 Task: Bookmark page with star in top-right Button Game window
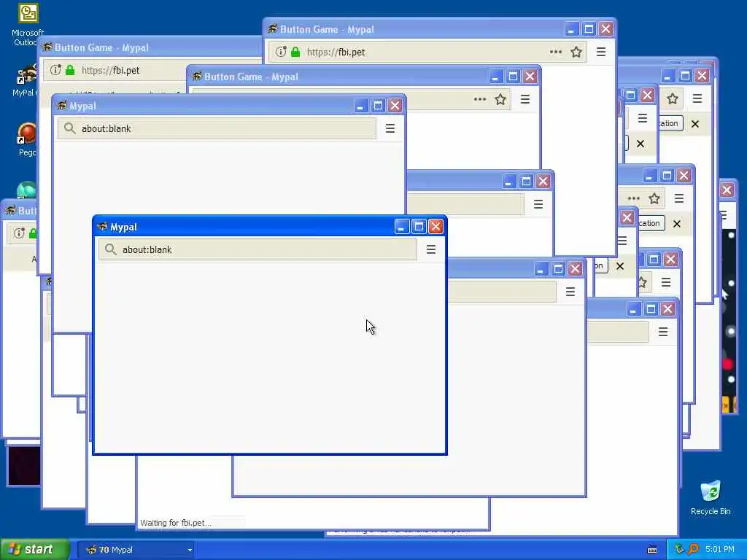[576, 52]
